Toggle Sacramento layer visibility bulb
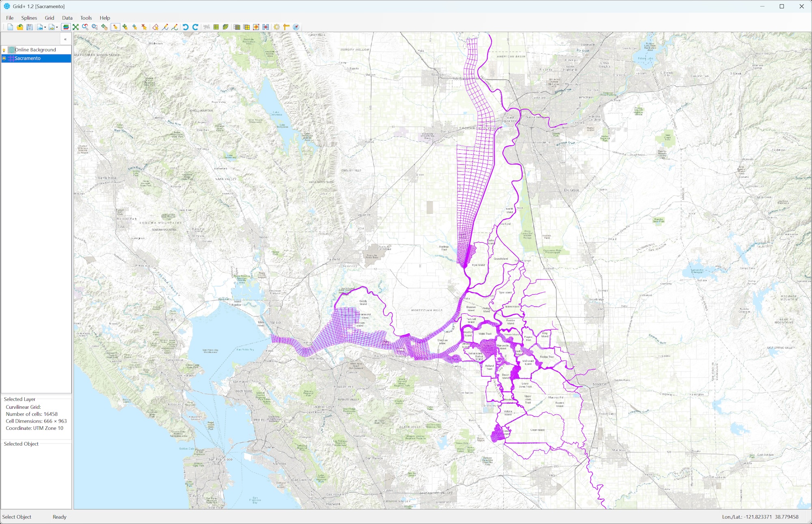 click(4, 58)
